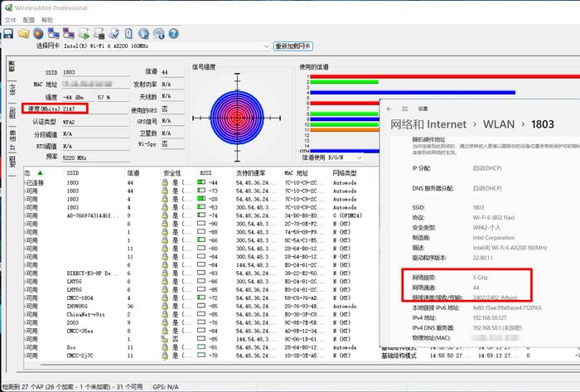Image resolution: width=580 pixels, height=392 pixels.
Task: Click the lock icon in the CMCC-1804 row
Action: (x=165, y=298)
